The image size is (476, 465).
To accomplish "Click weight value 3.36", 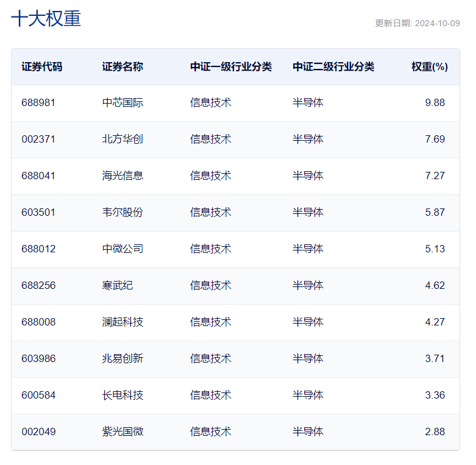I will pos(435,395).
